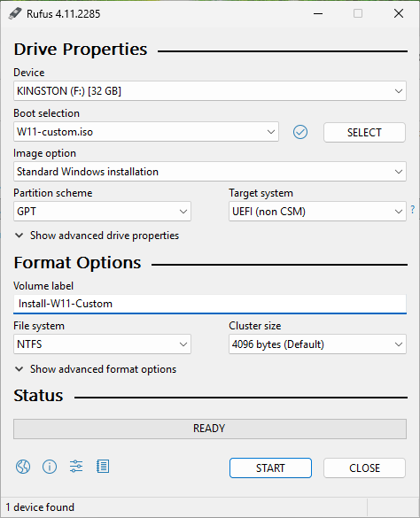Click the 'Volume label' caption
Screen dimensions: 420x518
(43, 286)
